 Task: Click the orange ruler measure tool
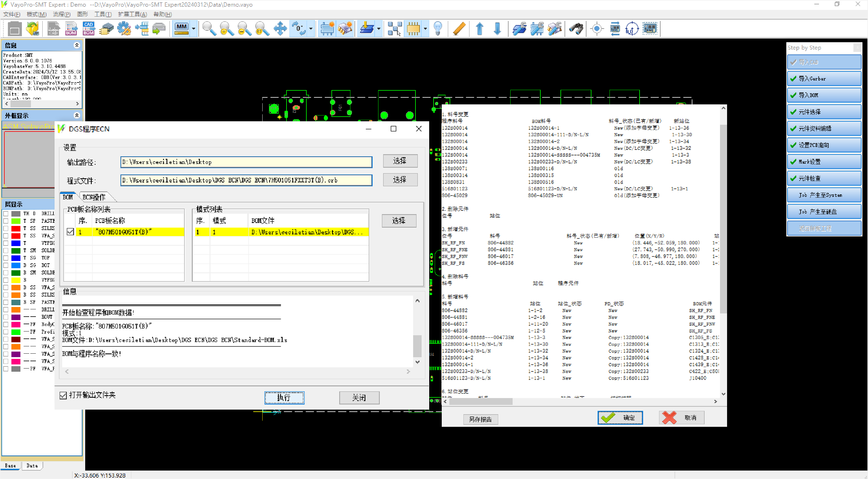tap(459, 29)
